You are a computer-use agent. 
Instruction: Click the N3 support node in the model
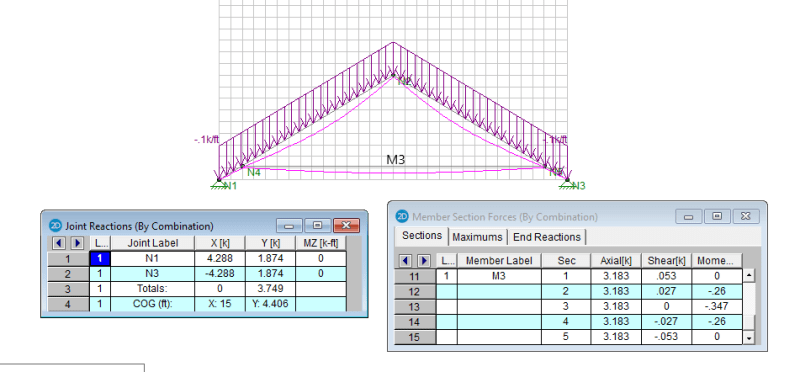566,180
